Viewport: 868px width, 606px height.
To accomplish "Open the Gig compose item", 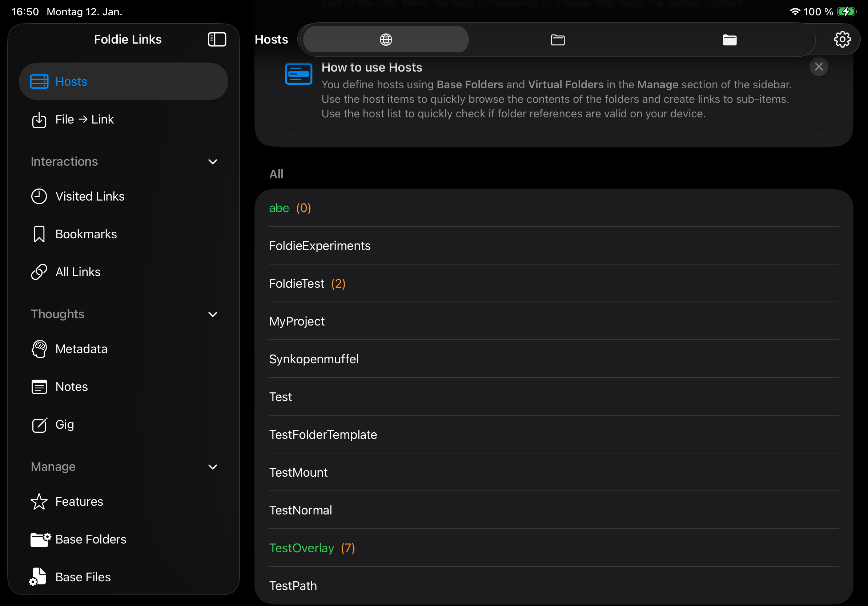I will [65, 425].
